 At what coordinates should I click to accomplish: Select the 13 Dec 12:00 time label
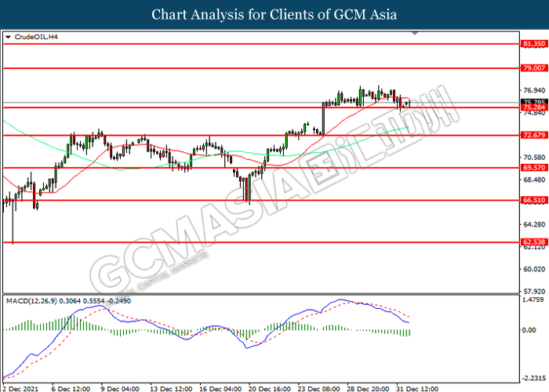click(x=171, y=389)
